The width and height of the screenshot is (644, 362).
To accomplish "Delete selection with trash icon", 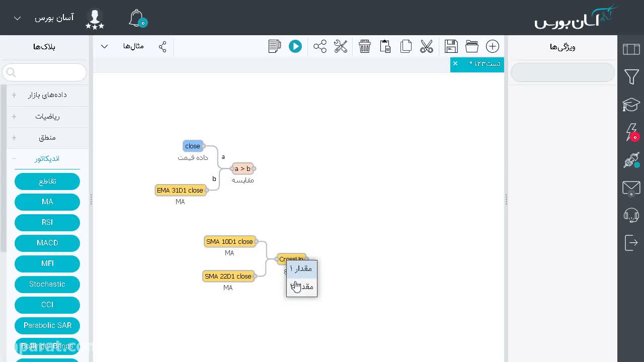I will [365, 46].
